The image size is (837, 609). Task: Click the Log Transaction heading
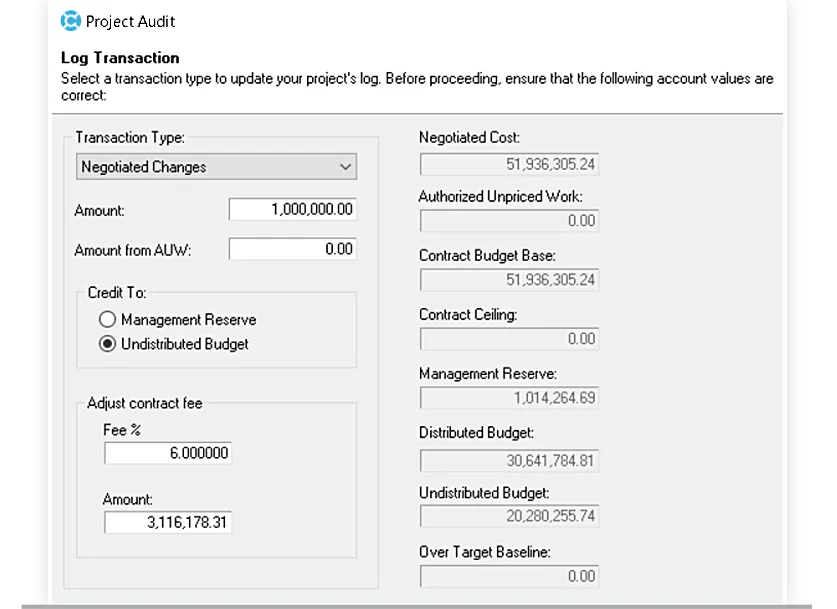point(120,58)
